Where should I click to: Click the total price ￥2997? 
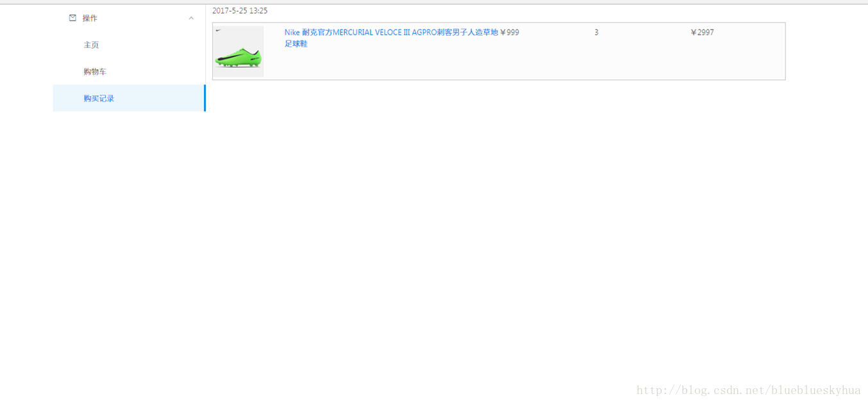(702, 32)
